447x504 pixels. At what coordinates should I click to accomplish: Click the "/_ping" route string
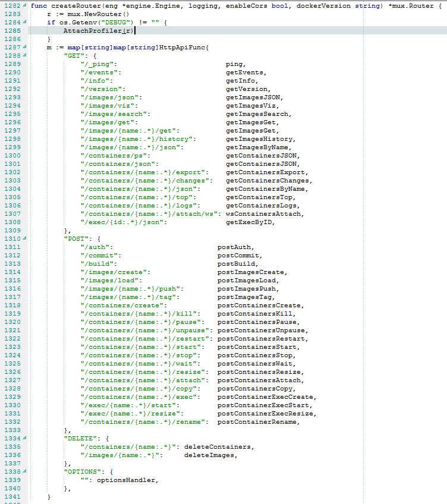pyautogui.click(x=97, y=64)
